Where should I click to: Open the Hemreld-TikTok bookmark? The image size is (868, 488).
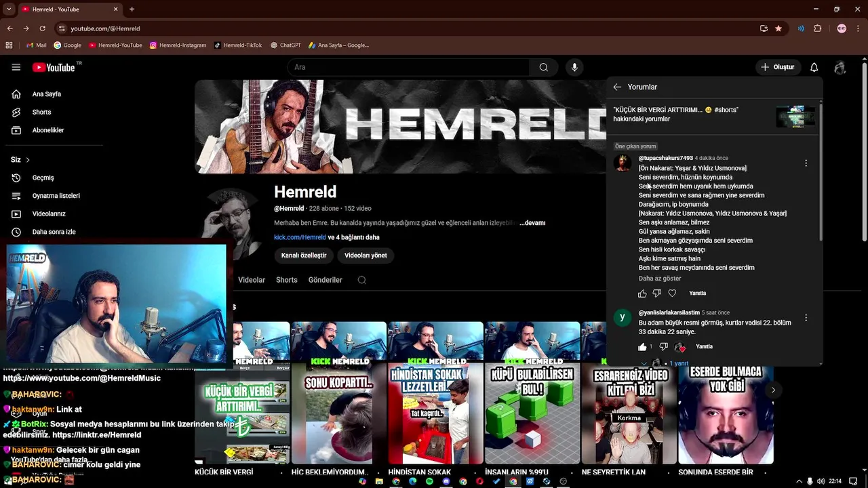tap(238, 45)
